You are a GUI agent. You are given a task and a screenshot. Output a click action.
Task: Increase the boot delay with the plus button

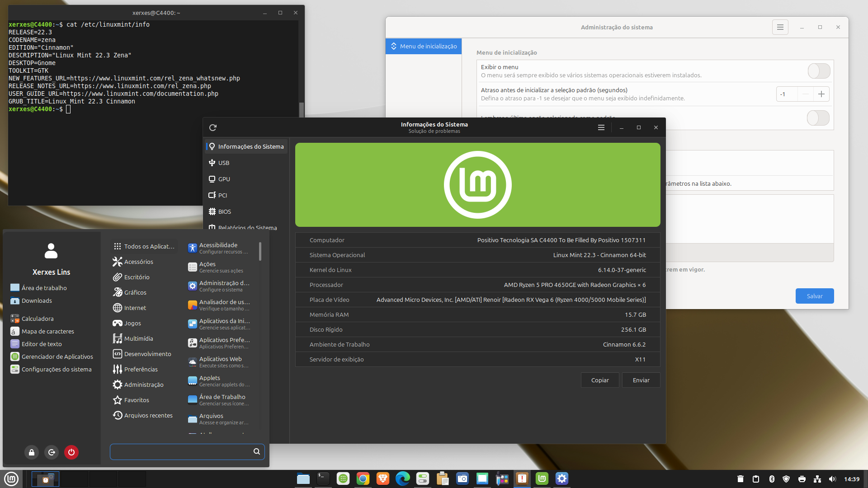coord(821,94)
